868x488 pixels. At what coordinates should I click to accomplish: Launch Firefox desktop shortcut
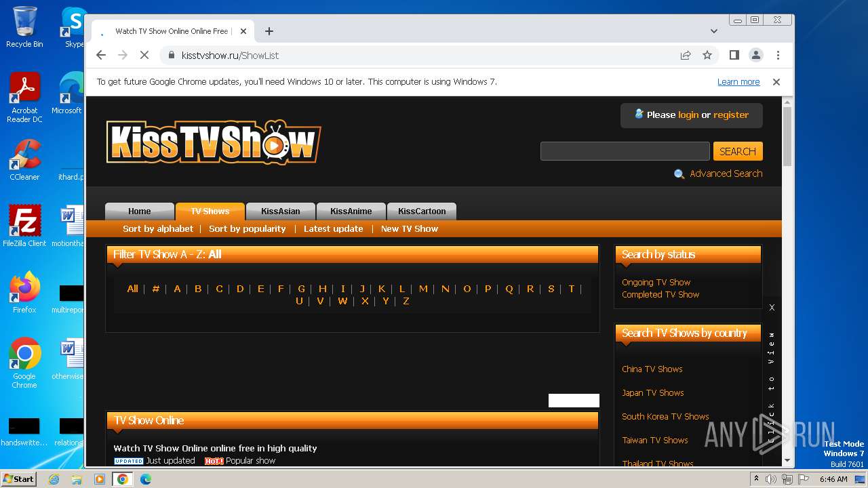24,293
